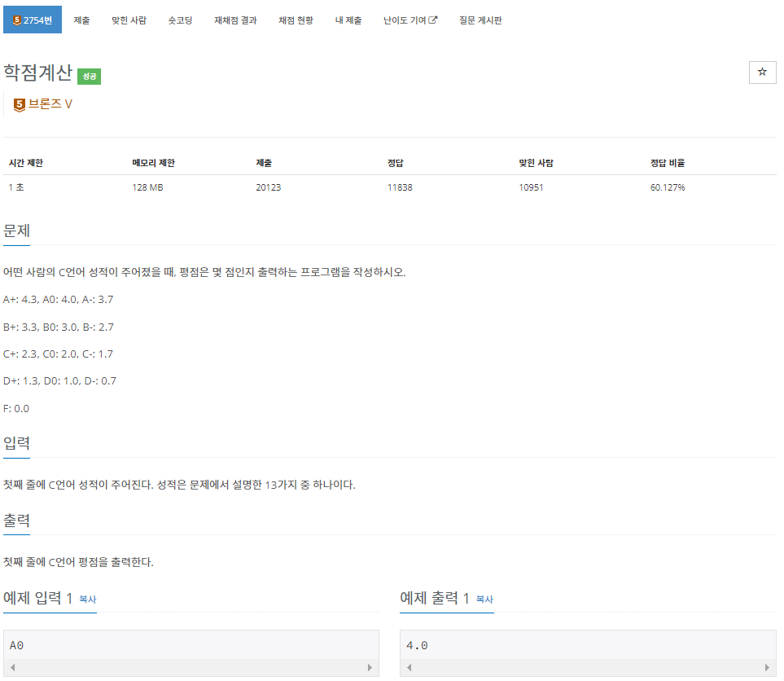The image size is (784, 681).
Task: Open the 재채점 결과 tab
Action: (235, 20)
